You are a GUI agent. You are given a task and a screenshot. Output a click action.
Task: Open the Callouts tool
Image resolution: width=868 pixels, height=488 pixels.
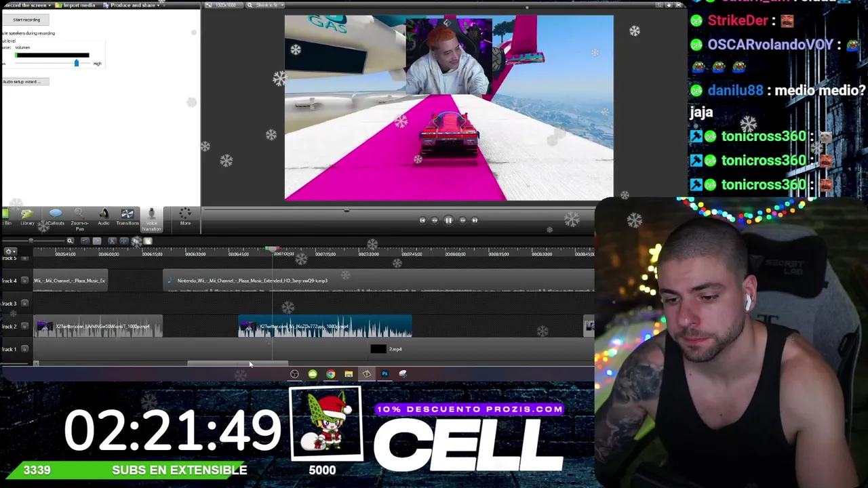56,217
